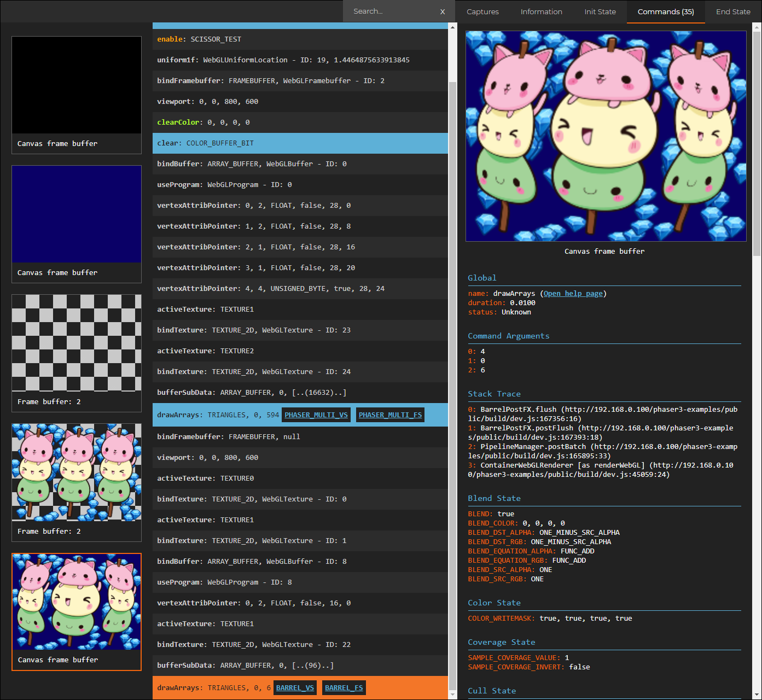Switch to the Captures tab

point(482,11)
